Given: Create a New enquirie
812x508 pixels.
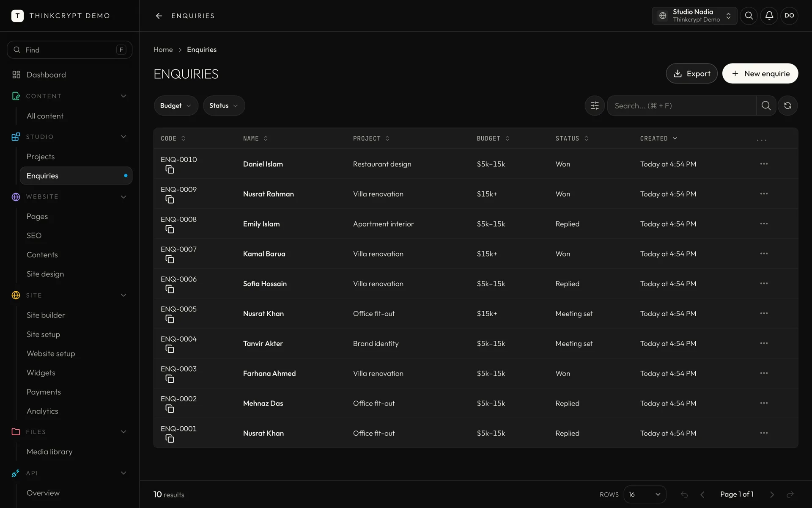Looking at the screenshot, I should pos(760,74).
